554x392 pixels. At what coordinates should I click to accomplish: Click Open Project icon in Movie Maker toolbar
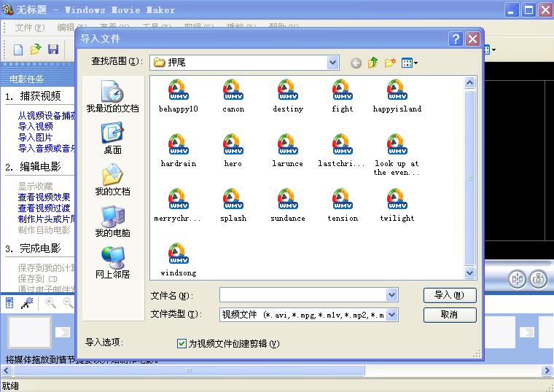point(35,50)
